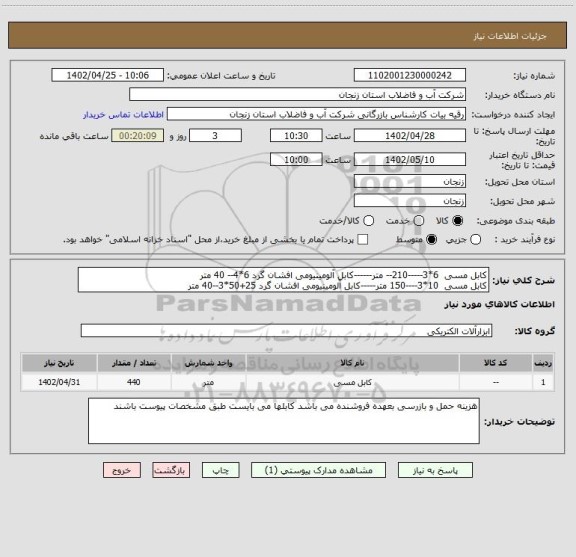This screenshot has width=576, height=557.
Task: Click the متر unit cell
Action: (208, 382)
